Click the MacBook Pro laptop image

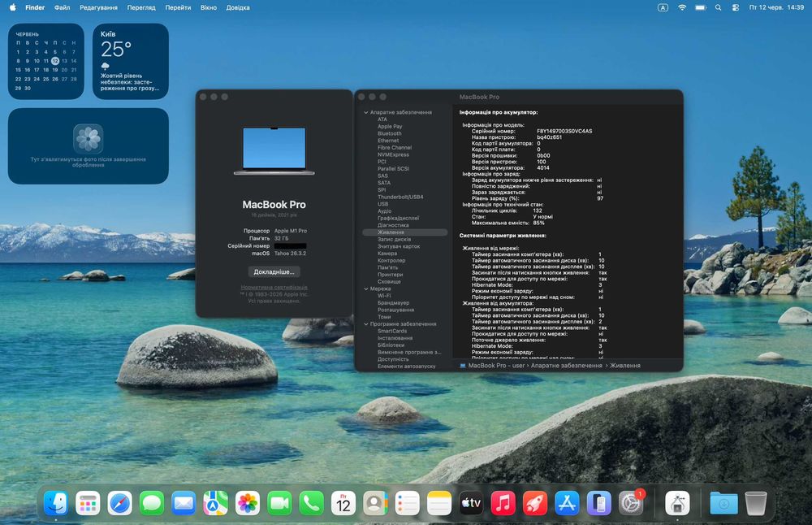pyautogui.click(x=274, y=151)
